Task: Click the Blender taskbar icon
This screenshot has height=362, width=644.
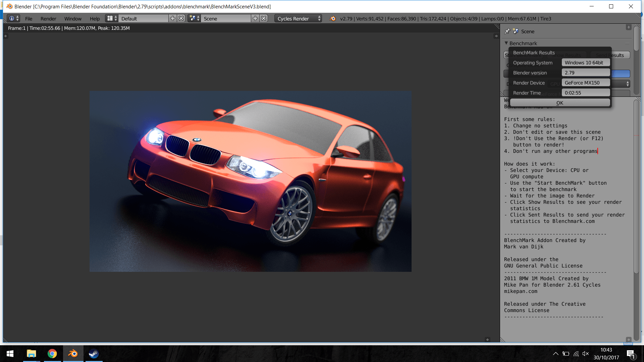Action: (x=73, y=354)
